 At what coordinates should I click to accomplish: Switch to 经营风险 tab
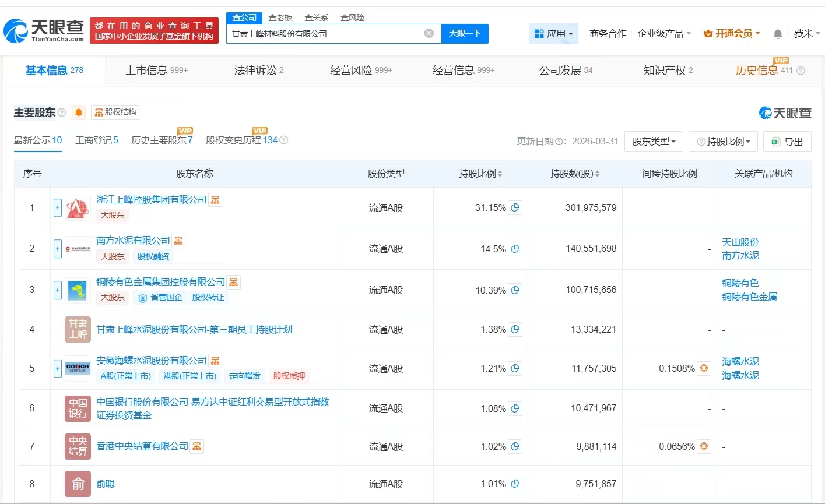[x=361, y=71]
